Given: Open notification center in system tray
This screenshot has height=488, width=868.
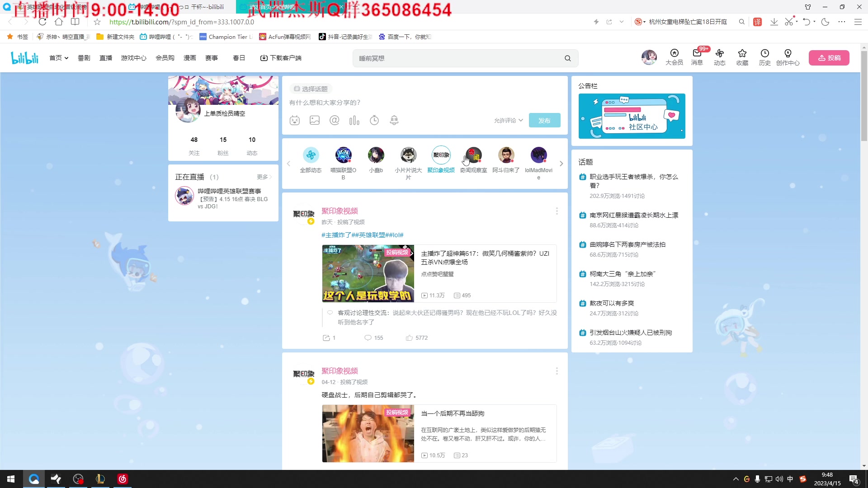Looking at the screenshot, I should [854, 479].
